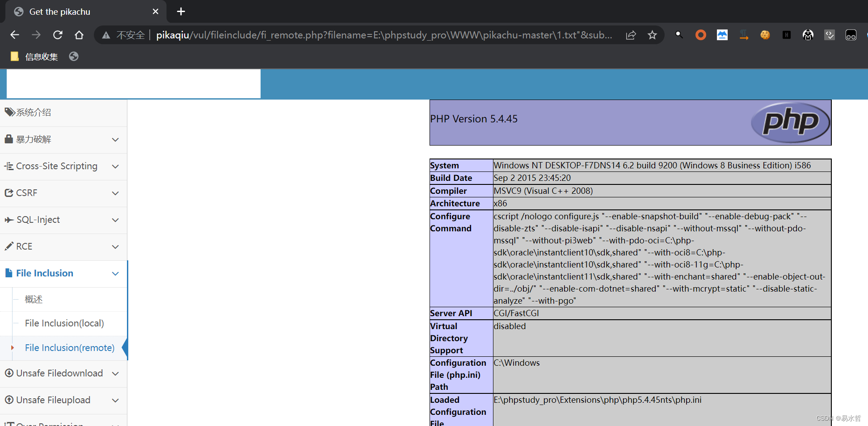This screenshot has height=426, width=868.
Task: Open the RCE menu item
Action: 24,246
